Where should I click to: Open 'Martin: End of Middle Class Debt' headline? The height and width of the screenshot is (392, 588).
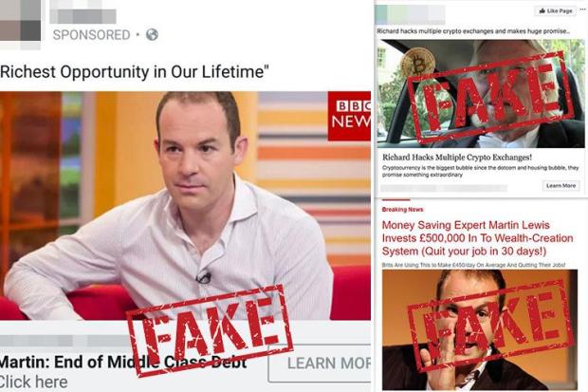point(123,363)
